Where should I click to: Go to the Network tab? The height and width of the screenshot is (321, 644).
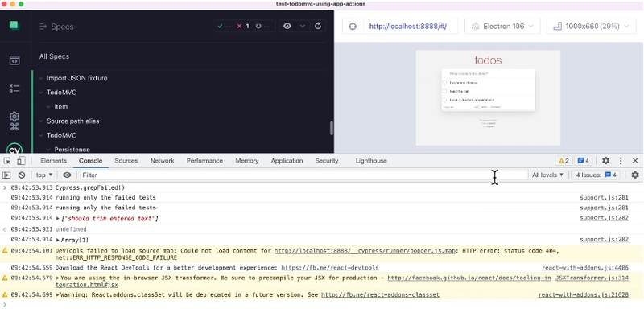tap(163, 161)
